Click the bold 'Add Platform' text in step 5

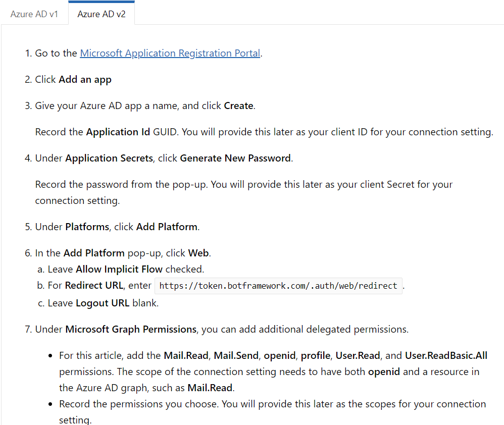pyautogui.click(x=167, y=227)
